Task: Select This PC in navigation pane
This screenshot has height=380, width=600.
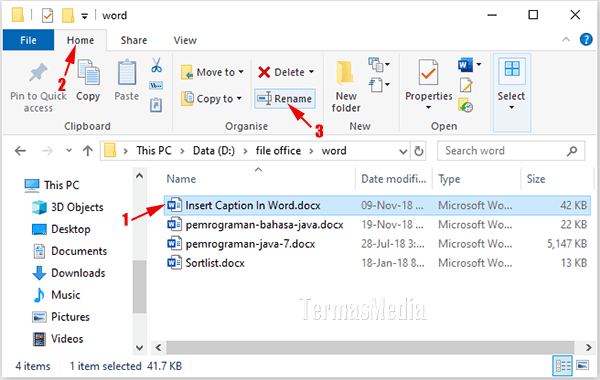Action: (52, 185)
